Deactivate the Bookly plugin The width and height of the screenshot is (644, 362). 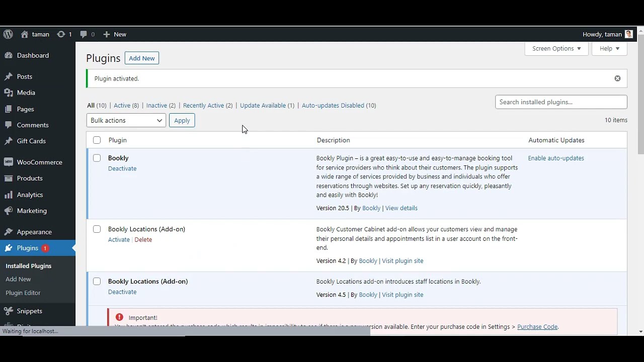click(122, 168)
